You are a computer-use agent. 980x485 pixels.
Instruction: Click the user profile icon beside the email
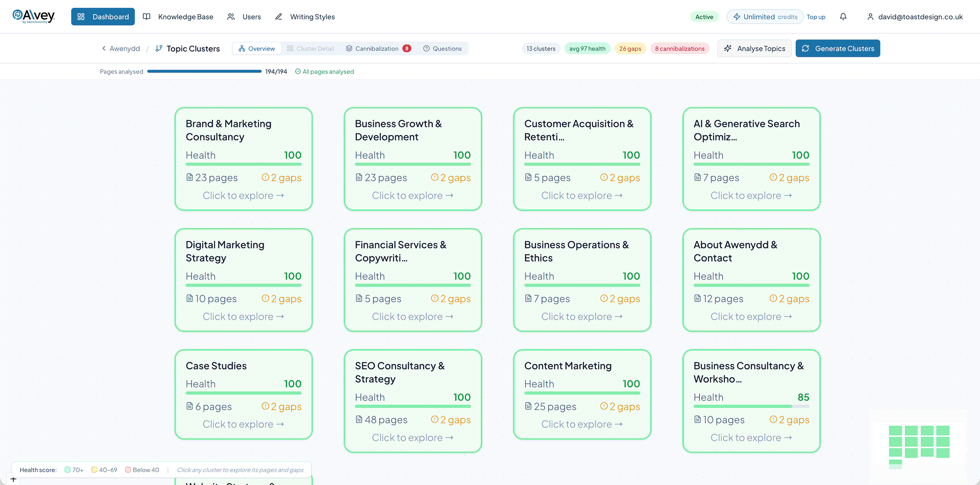click(x=870, y=16)
